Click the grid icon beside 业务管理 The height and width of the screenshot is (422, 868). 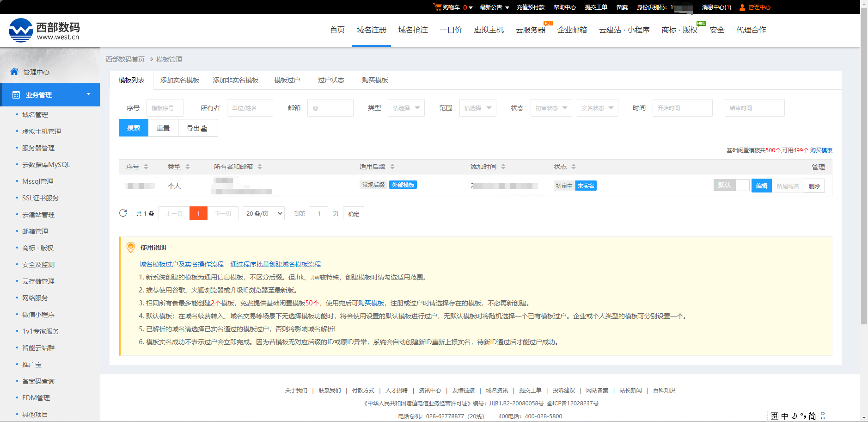16,94
